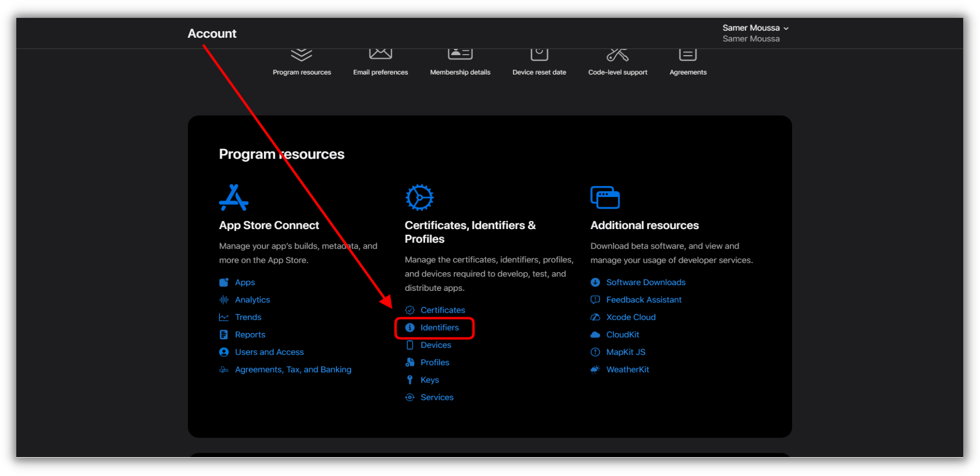Viewport: 980px width, 476px height.
Task: Open the Samer Moussa account dropdown
Action: coord(755,28)
